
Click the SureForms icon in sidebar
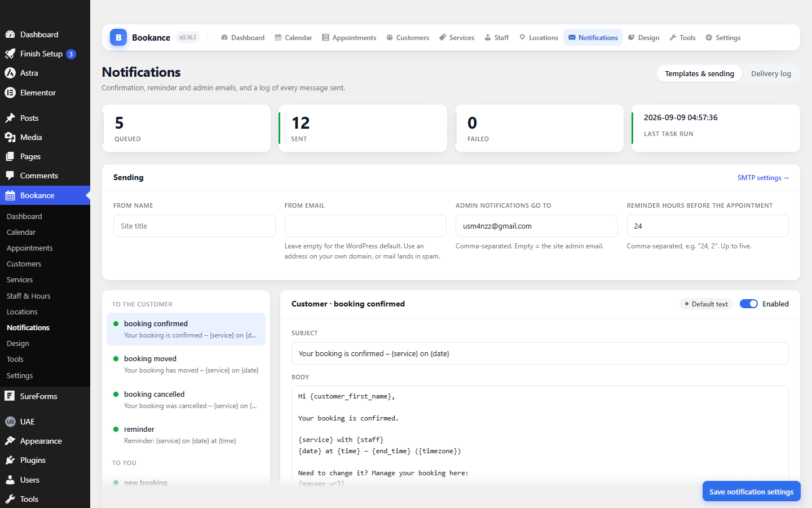[10, 396]
